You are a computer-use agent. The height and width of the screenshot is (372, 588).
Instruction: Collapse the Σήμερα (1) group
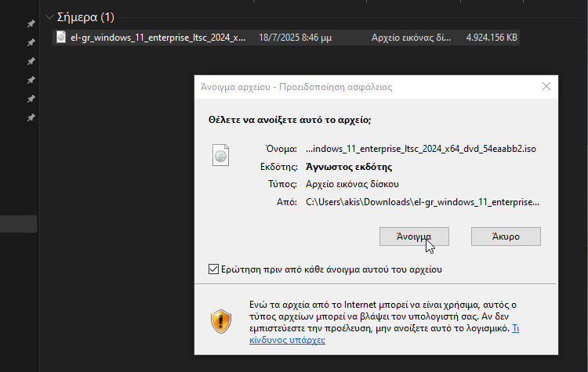49,17
